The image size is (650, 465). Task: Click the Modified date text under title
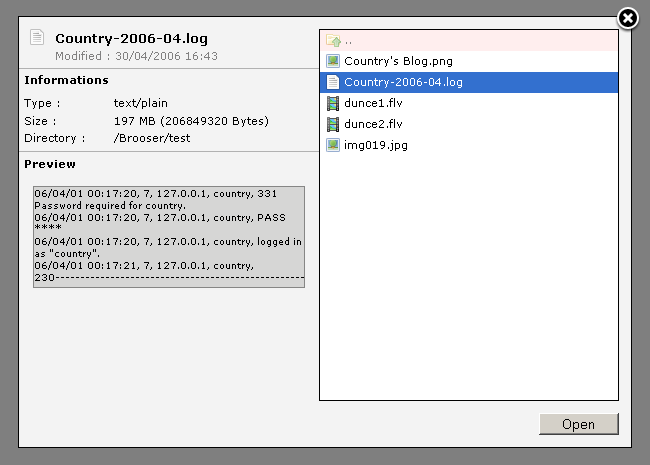136,56
